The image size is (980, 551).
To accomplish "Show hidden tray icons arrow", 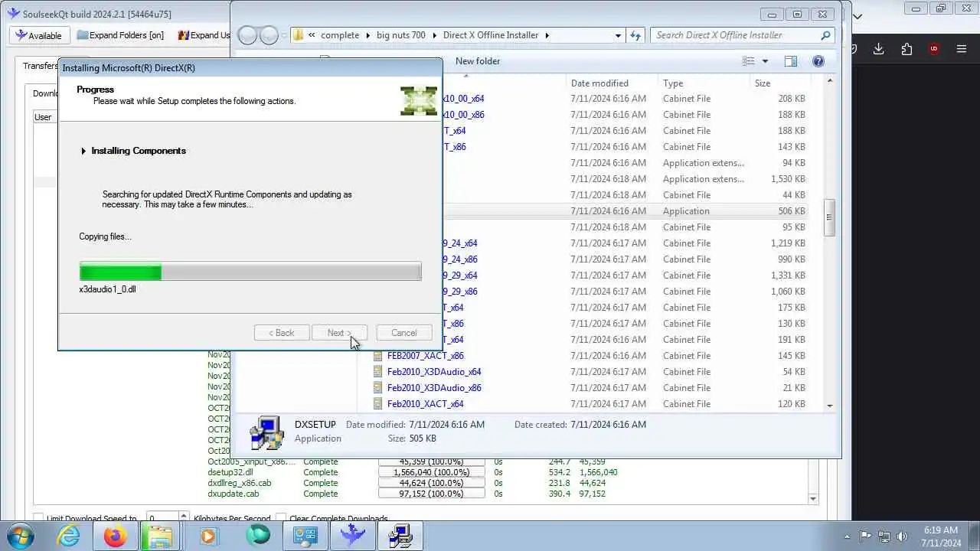I will coord(847,536).
